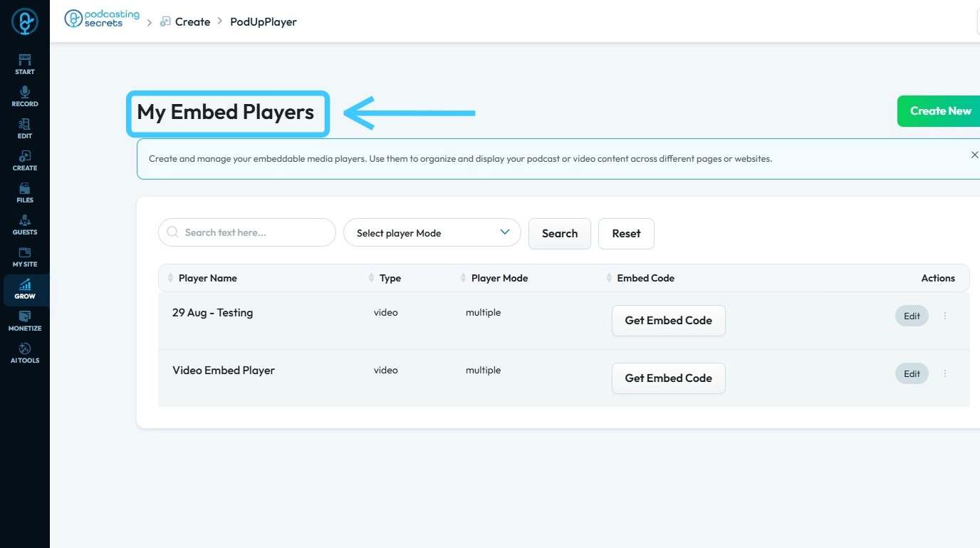Edit the 29 Aug - Testing player
Viewport: 980px width, 548px height.
[912, 316]
